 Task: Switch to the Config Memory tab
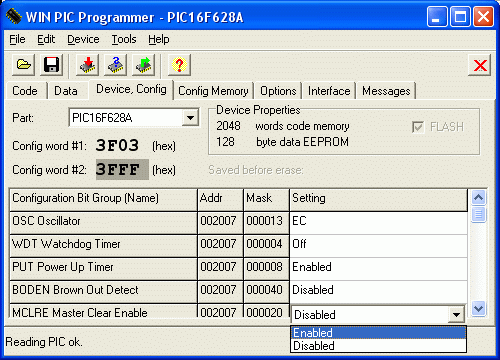[x=213, y=91]
